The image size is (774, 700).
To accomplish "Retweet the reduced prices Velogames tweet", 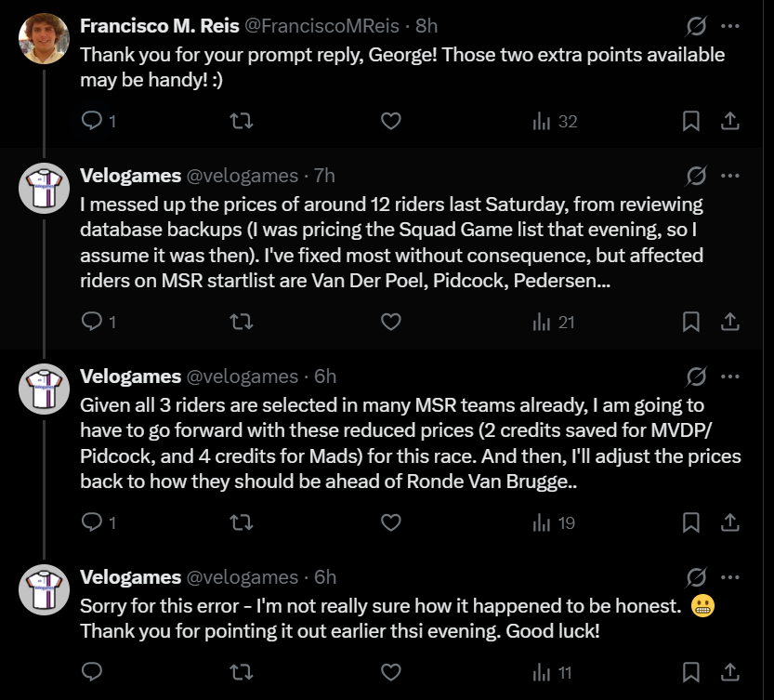I will pyautogui.click(x=241, y=522).
